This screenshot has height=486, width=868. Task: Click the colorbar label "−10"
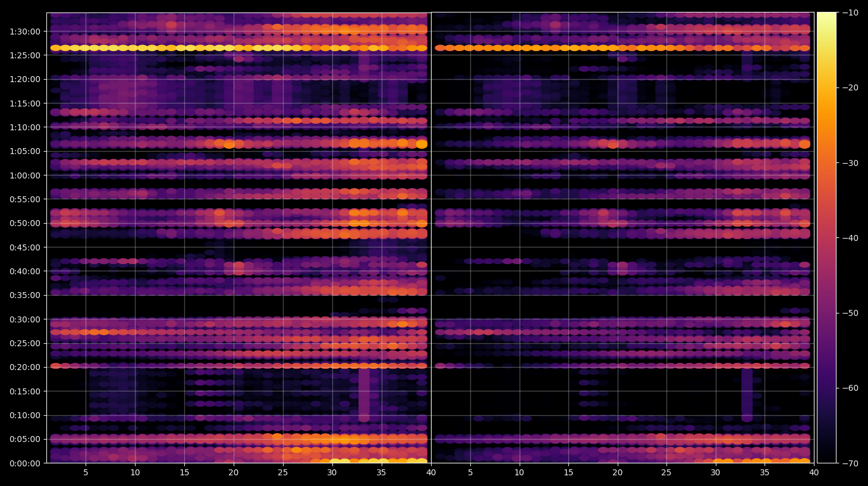click(x=850, y=12)
